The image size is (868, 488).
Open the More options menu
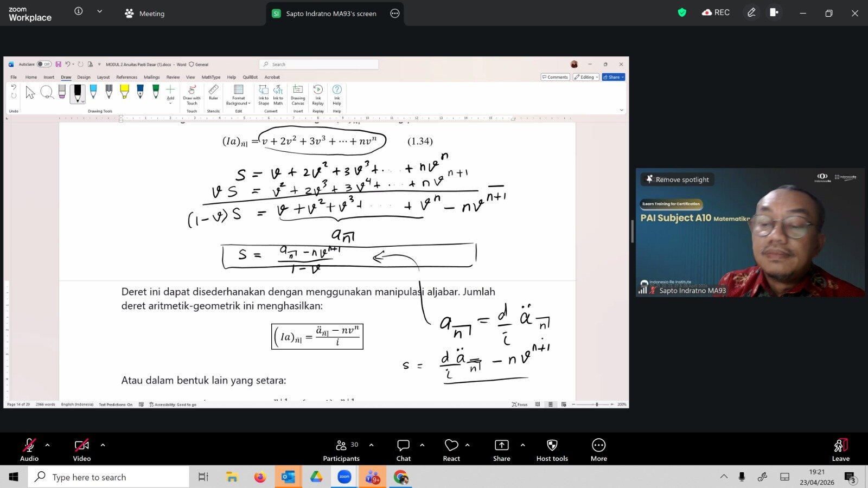coord(599,450)
